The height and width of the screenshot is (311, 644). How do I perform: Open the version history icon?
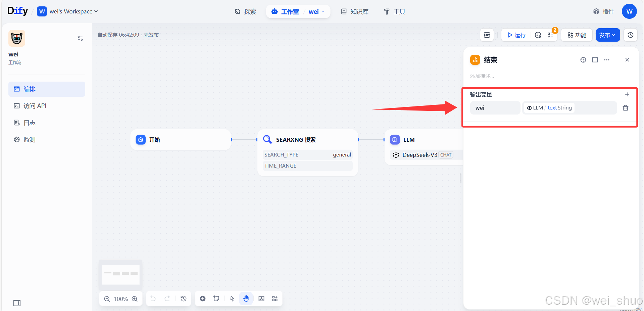631,35
